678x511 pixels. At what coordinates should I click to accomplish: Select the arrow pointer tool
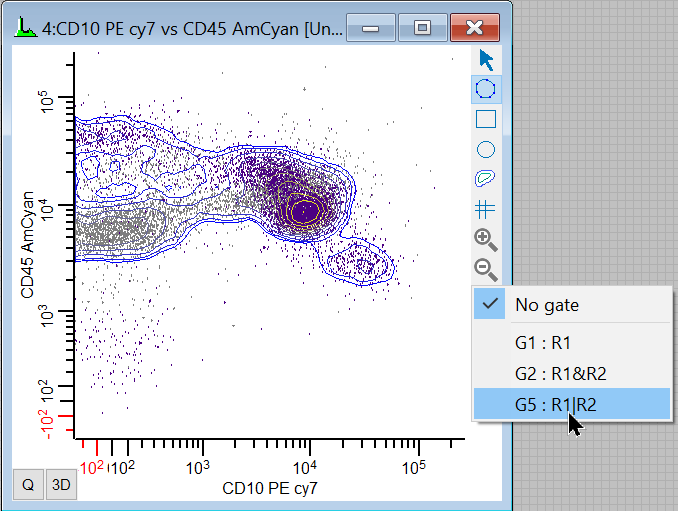[486, 59]
